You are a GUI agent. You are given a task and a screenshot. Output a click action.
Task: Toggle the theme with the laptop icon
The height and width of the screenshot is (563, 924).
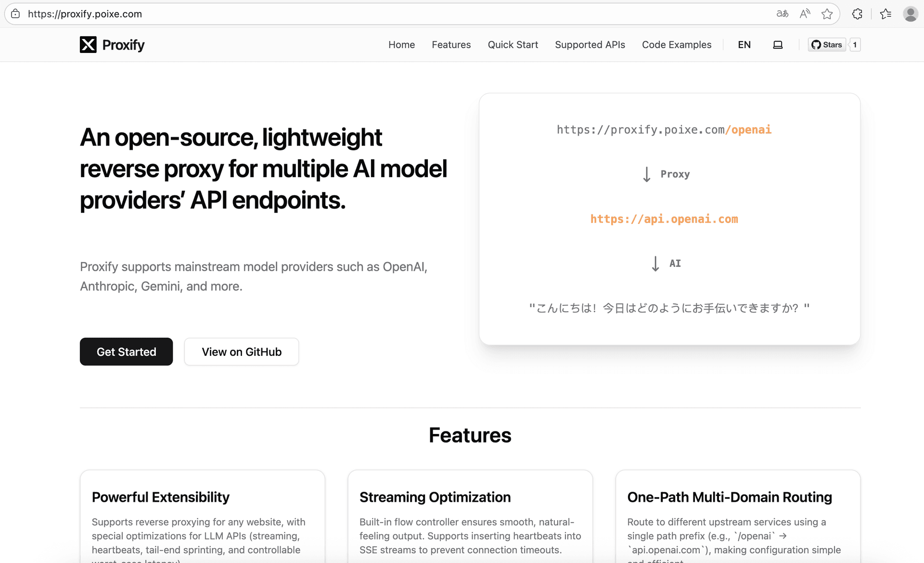click(x=778, y=45)
